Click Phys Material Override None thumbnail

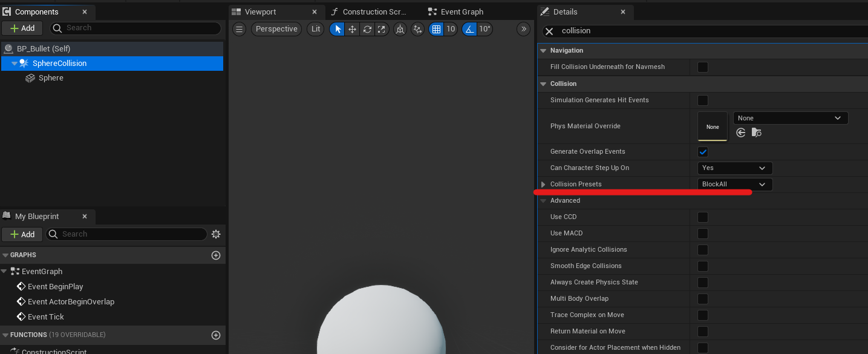tap(713, 126)
